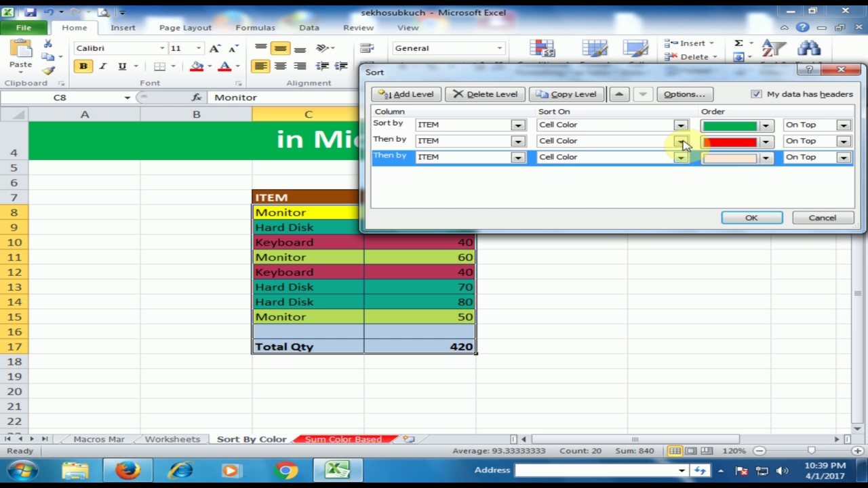Click the zoom slider handle
This screenshot has width=868, height=488.
811,451
